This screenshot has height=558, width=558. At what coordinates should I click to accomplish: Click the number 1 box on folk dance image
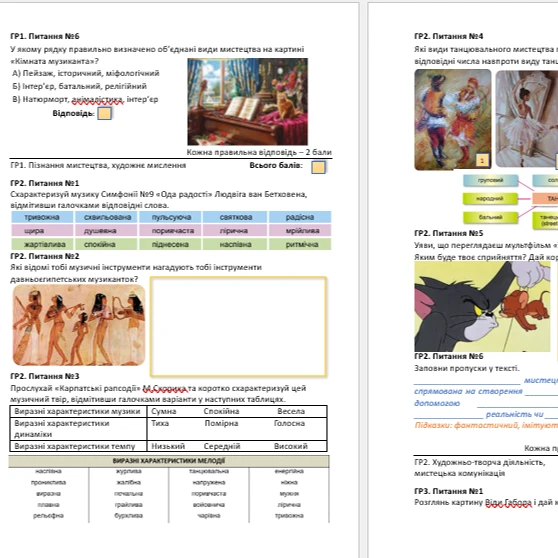pos(482,160)
